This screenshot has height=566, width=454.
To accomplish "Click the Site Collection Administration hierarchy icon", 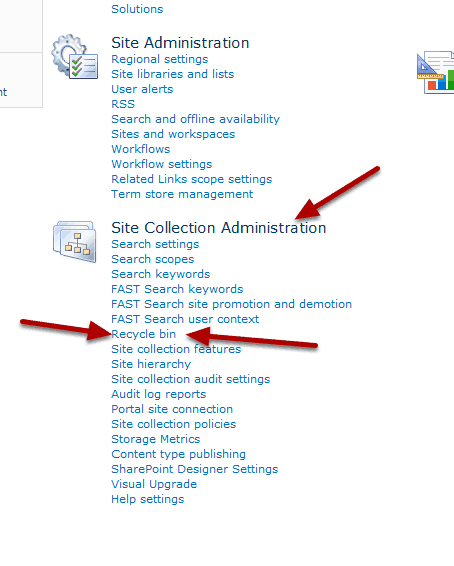I will tap(75, 241).
